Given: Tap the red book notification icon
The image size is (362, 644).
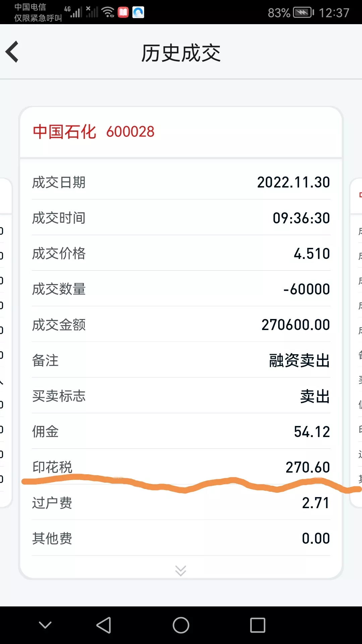Looking at the screenshot, I should tap(123, 12).
